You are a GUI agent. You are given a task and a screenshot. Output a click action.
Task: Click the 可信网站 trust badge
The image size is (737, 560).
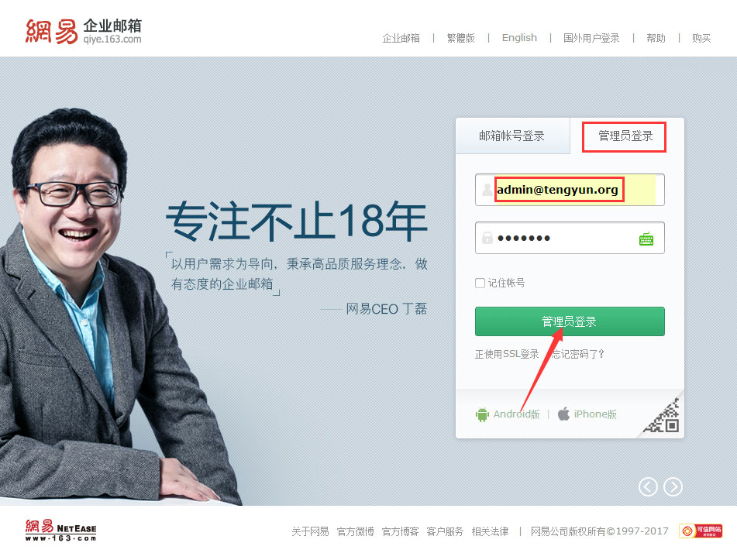(701, 531)
